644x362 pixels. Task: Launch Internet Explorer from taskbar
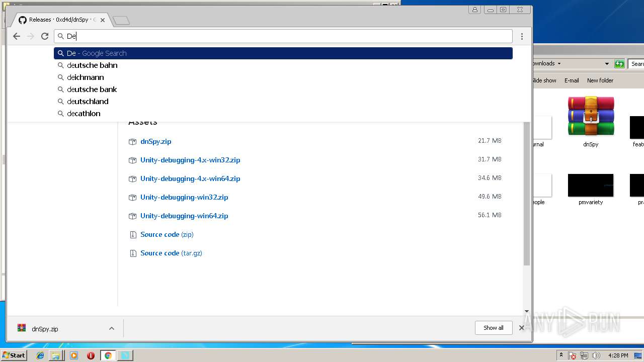(40, 355)
